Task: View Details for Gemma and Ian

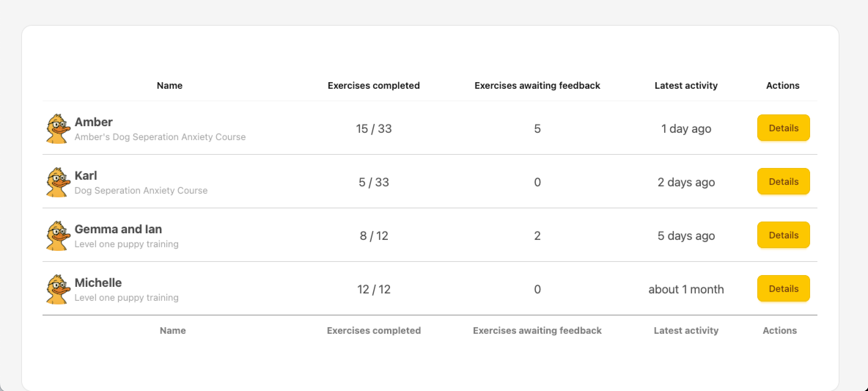Action: 783,235
